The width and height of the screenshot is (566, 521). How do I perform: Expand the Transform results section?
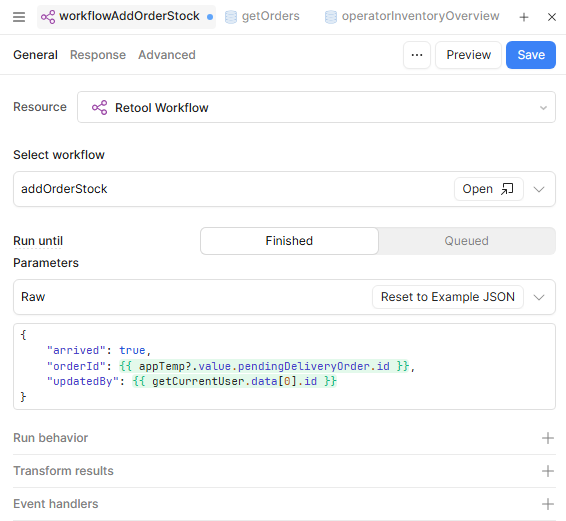548,471
